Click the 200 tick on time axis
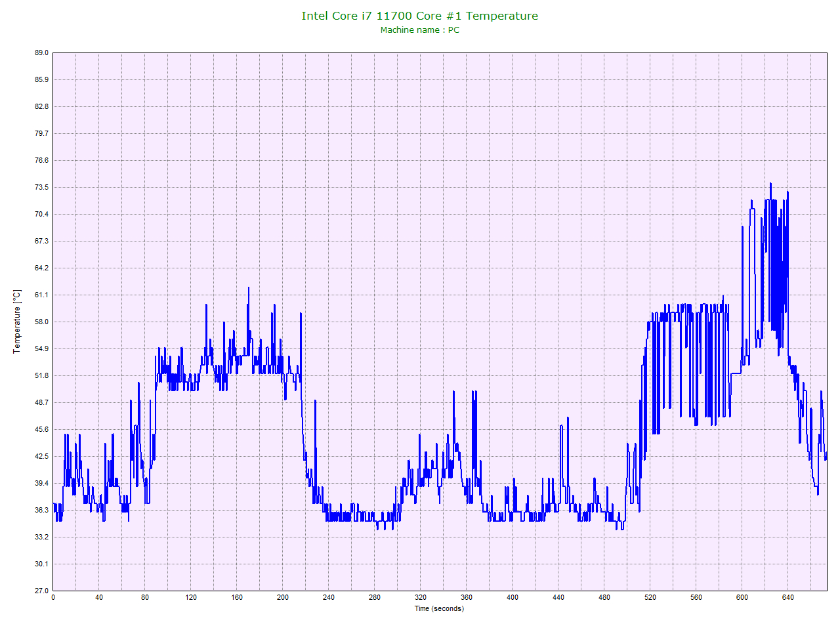Viewport: 840px width, 630px height. pos(283,597)
